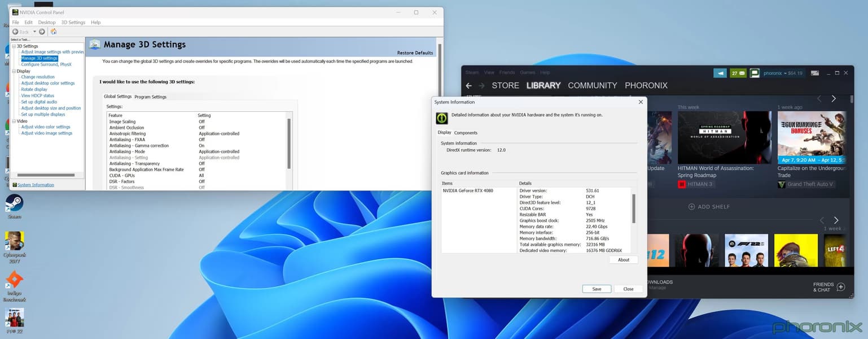868x339 pixels.
Task: Select the Antialiasing - FXAA setting row
Action: tap(197, 140)
